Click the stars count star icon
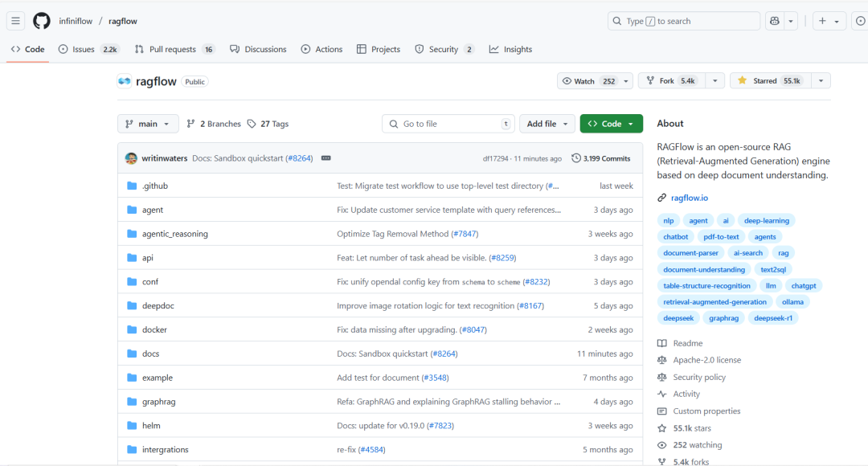 point(662,428)
